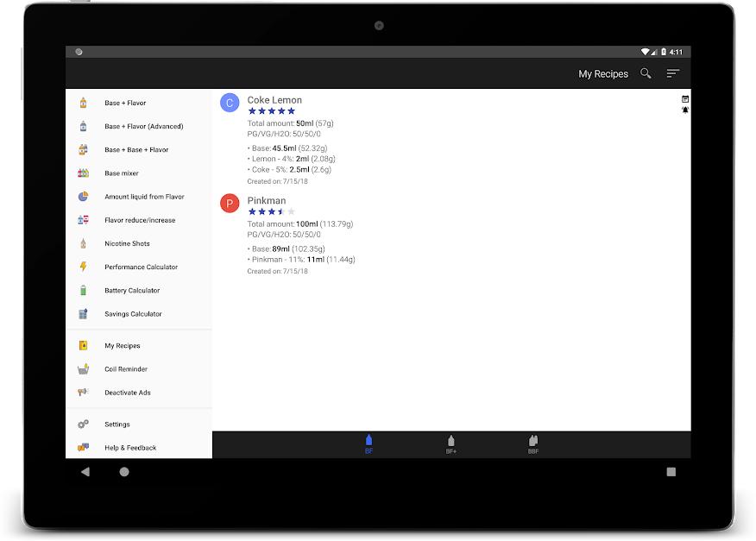Tap the Help & Feedback chat icon

point(83,448)
